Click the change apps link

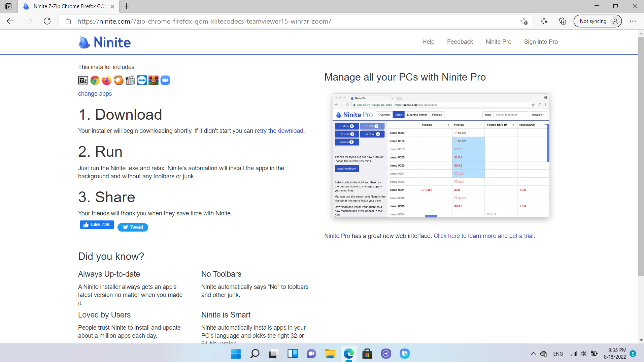coord(95,94)
